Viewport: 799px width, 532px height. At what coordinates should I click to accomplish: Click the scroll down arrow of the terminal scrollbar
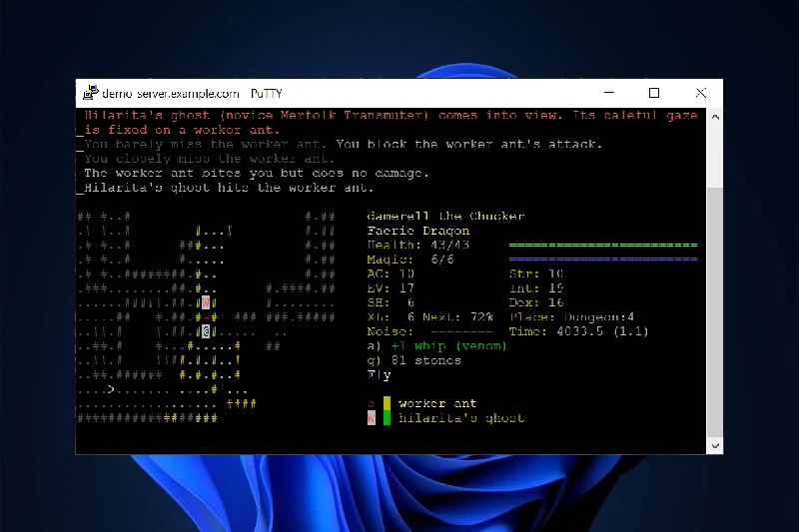tap(714, 445)
